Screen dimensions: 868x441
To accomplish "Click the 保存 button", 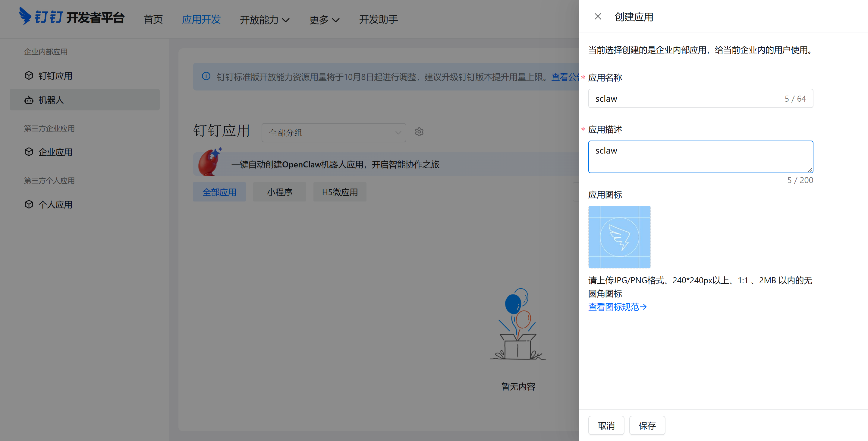I will click(x=647, y=426).
